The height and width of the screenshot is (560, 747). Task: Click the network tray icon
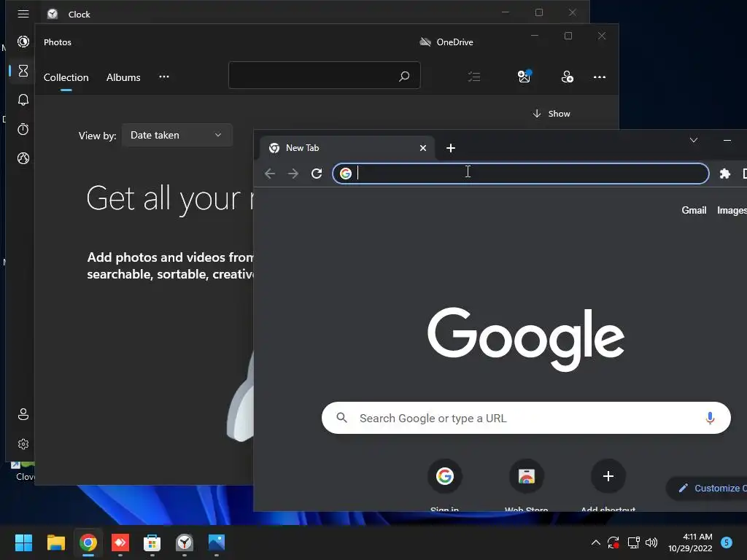click(x=633, y=542)
